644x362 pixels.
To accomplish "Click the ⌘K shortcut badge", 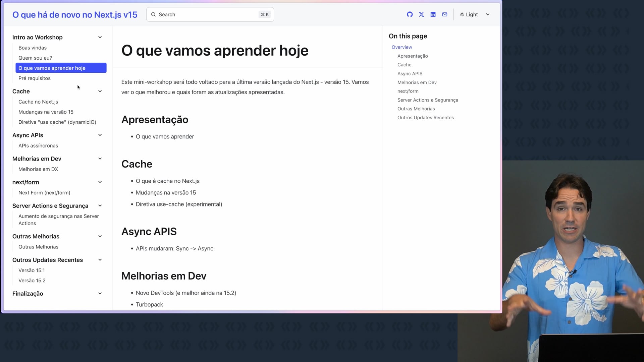I will coord(265,14).
